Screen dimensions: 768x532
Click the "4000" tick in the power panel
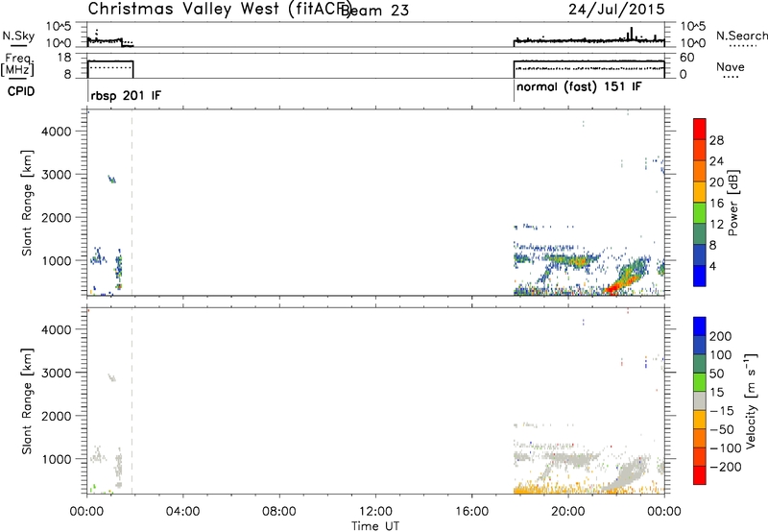coord(57,132)
